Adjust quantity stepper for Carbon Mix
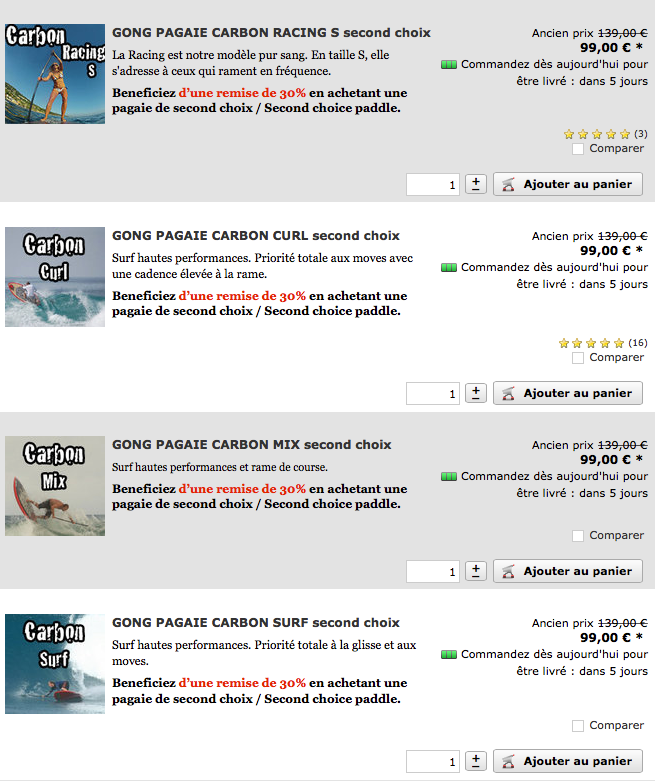 pyautogui.click(x=476, y=571)
